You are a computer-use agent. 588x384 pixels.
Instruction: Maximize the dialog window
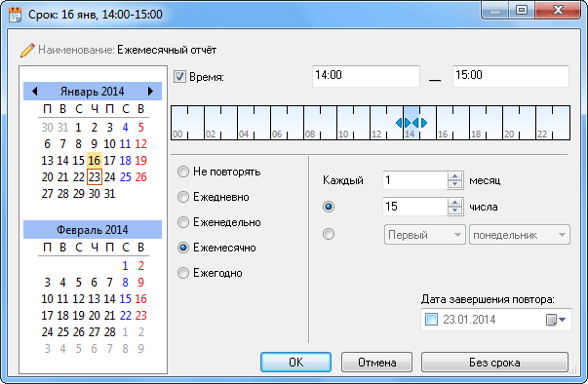coord(522,10)
